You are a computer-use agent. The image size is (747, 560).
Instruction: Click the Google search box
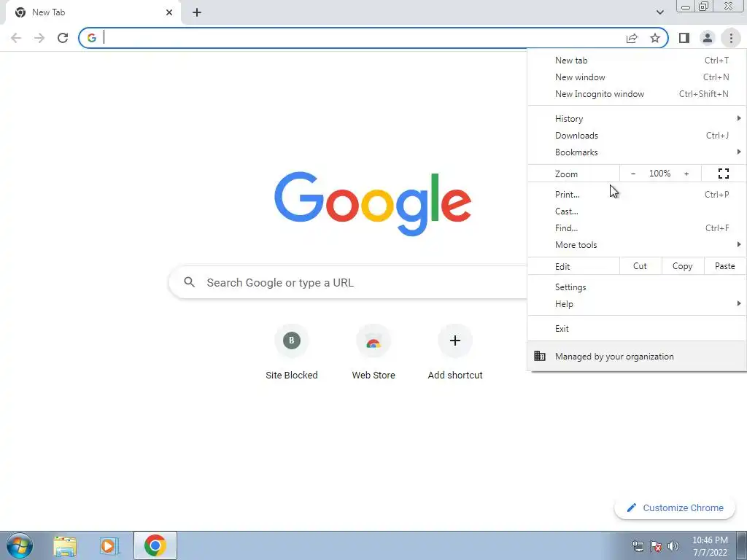point(348,282)
